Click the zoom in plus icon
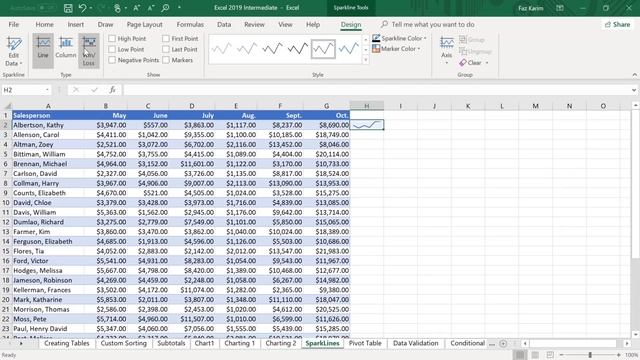Image resolution: width=640 pixels, height=360 pixels. (618, 355)
